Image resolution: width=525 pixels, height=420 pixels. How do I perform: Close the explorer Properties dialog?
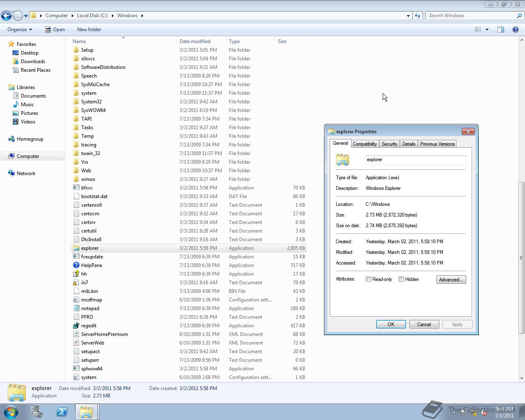pos(468,132)
